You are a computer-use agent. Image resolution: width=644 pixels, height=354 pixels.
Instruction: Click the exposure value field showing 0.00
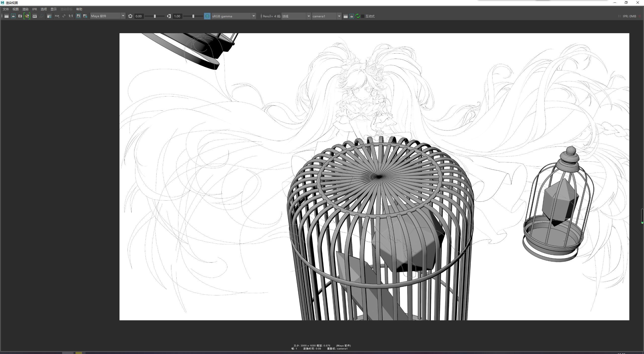pyautogui.click(x=139, y=16)
